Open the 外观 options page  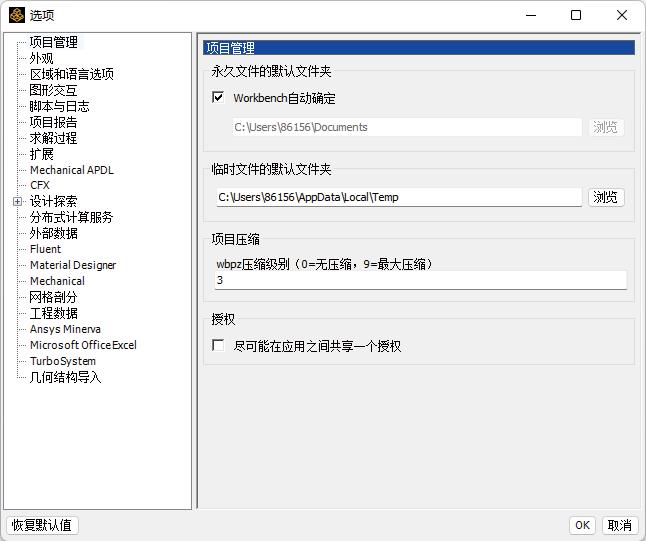[x=41, y=58]
